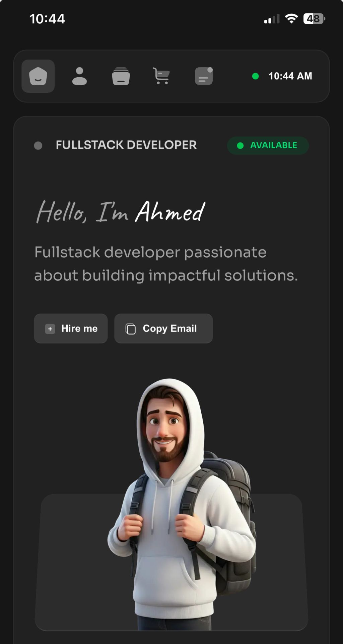This screenshot has width=343, height=644.
Task: Tap the 10:44 AM clock label
Action: click(290, 76)
